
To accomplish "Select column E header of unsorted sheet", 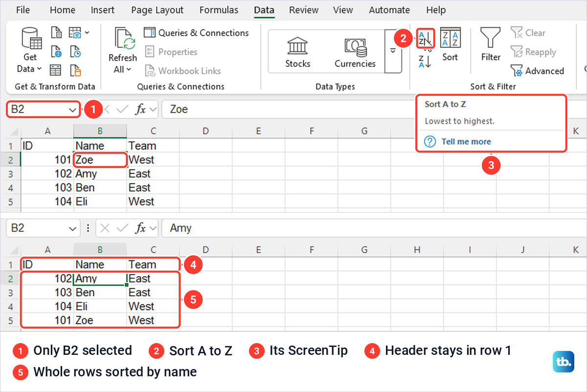I will click(x=258, y=131).
